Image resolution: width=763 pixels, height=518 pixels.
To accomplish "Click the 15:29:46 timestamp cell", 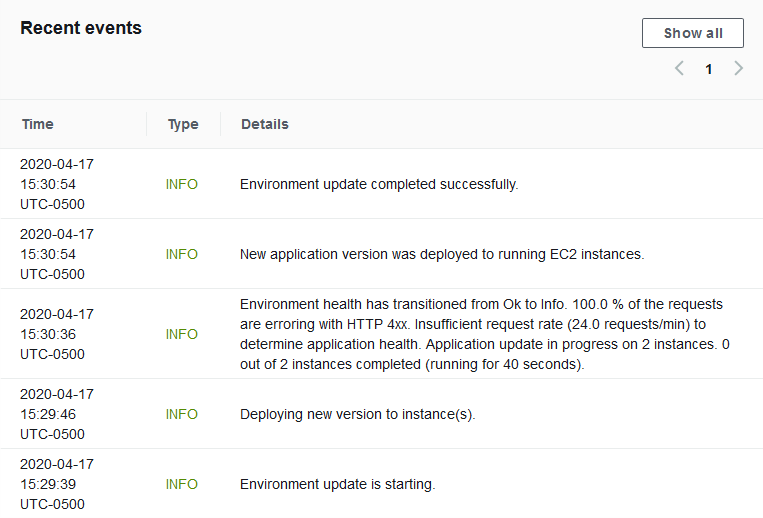I will 56,414.
